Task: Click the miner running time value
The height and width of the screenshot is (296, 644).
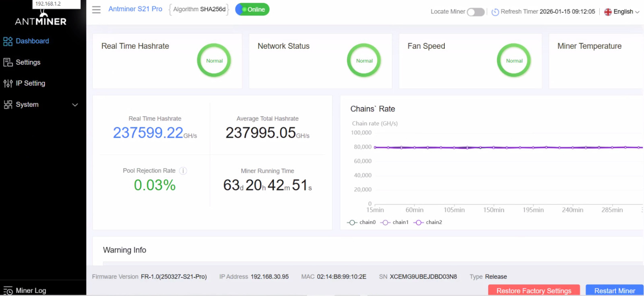Action: point(267,185)
